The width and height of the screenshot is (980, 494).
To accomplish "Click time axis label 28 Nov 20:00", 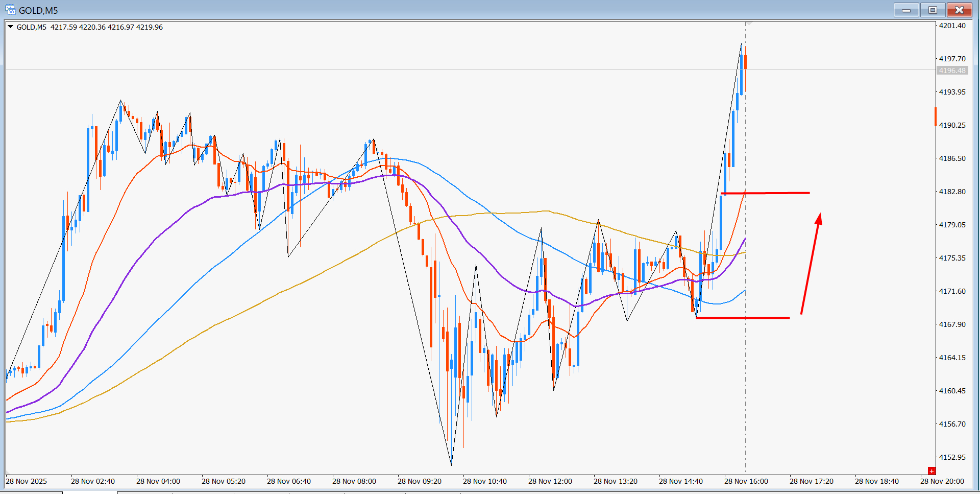I will click(x=942, y=481).
